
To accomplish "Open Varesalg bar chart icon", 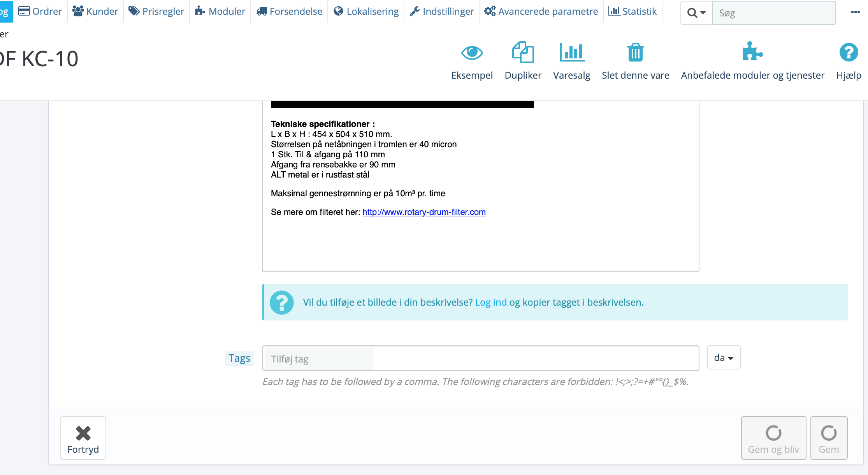I will point(571,53).
